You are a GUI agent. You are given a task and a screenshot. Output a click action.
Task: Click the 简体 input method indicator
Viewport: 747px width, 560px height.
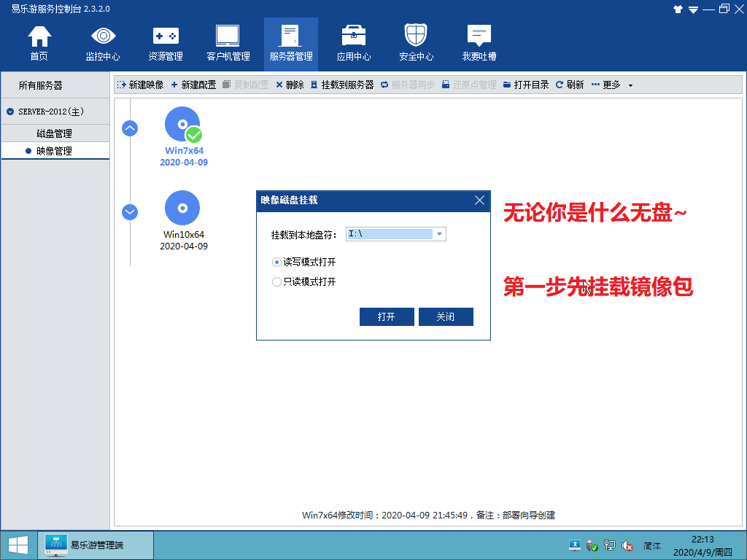(652, 545)
